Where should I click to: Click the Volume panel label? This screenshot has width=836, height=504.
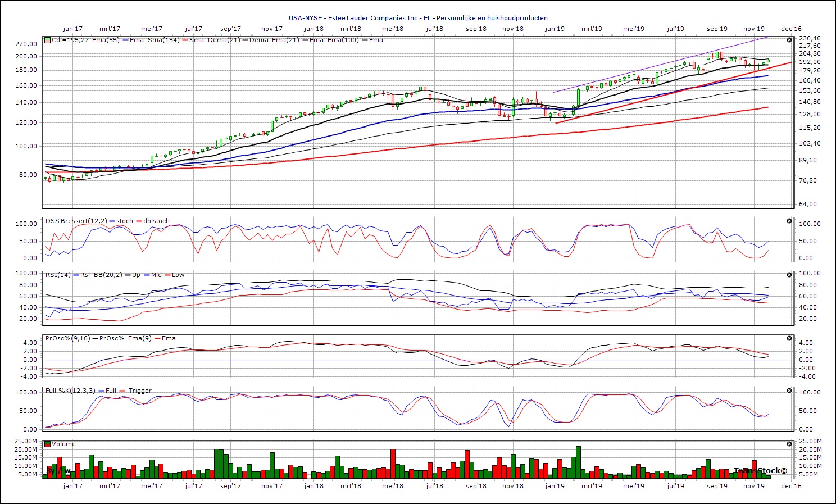click(63, 444)
